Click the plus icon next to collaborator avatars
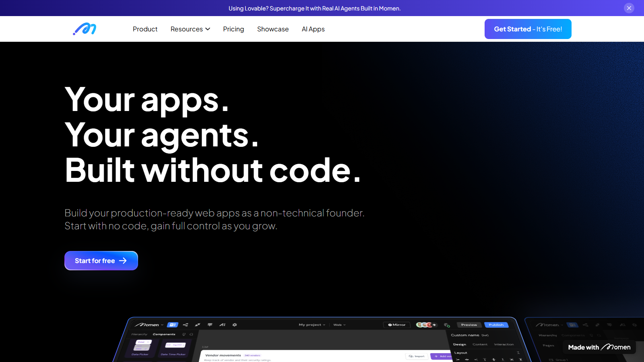The height and width of the screenshot is (362, 644). (434, 325)
